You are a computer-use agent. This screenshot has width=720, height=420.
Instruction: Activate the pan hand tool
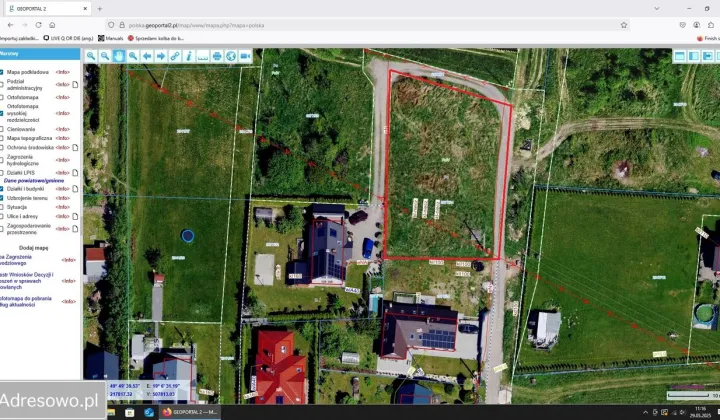coord(119,56)
